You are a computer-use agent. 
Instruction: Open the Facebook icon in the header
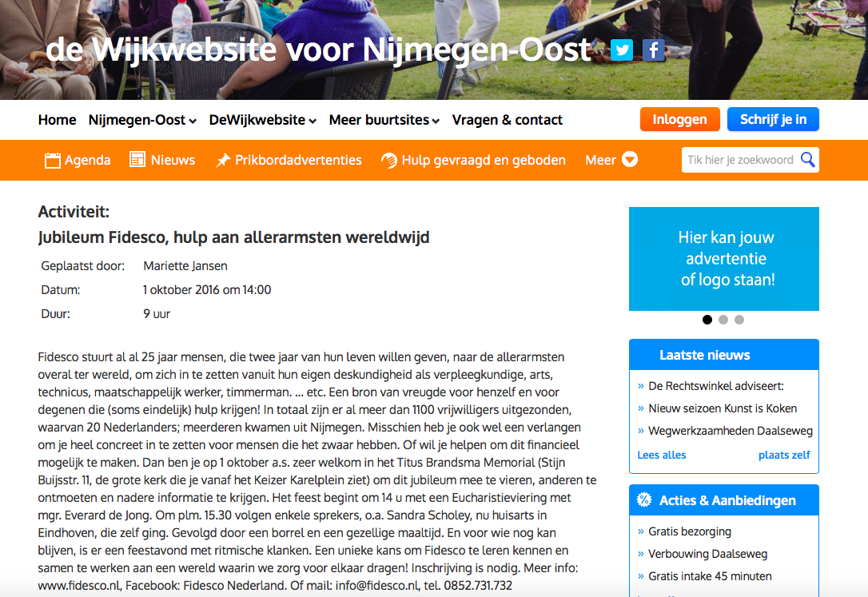click(653, 50)
